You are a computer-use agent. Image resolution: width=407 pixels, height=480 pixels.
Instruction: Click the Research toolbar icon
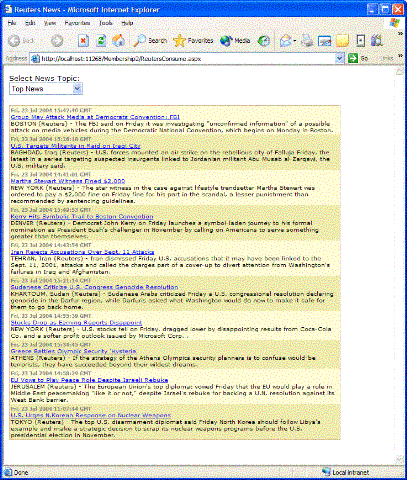(360, 41)
